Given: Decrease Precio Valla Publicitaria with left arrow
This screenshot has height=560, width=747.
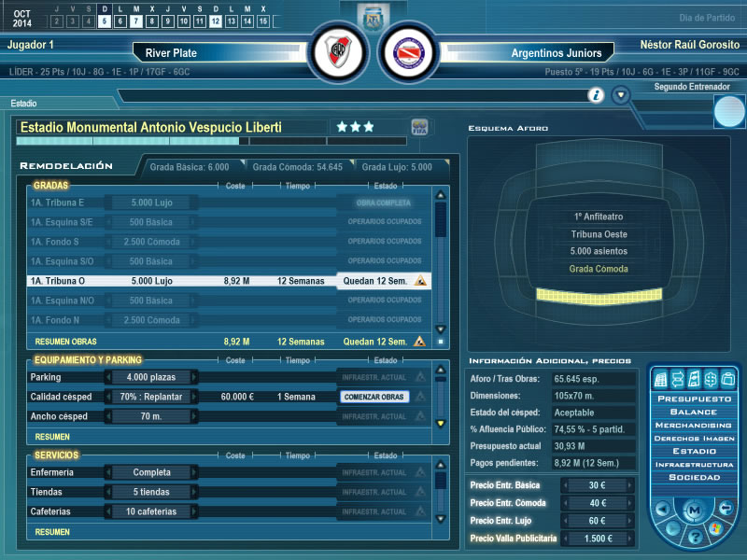Looking at the screenshot, I should tap(567, 539).
